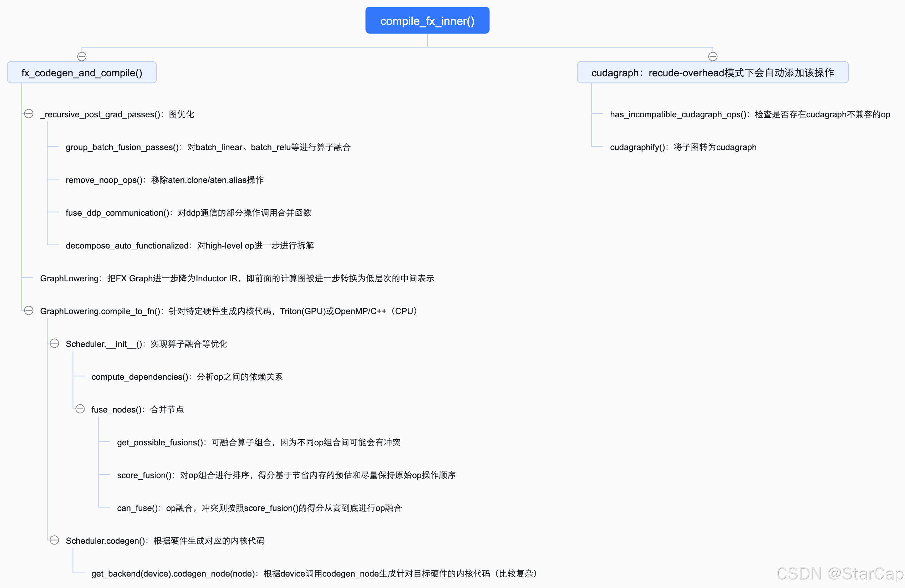The width and height of the screenshot is (905, 588).
Task: Click the get_possible_fusions() item
Action: pyautogui.click(x=258, y=443)
